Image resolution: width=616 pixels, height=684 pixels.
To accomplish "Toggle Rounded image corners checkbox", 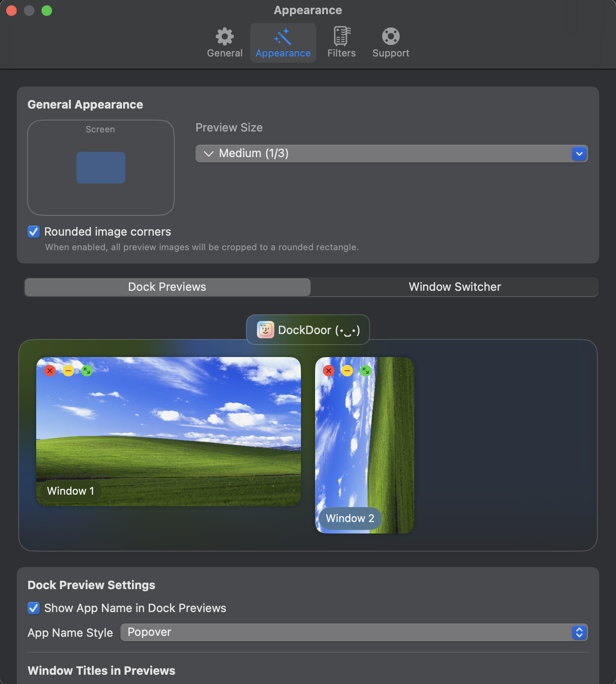I will (x=34, y=232).
